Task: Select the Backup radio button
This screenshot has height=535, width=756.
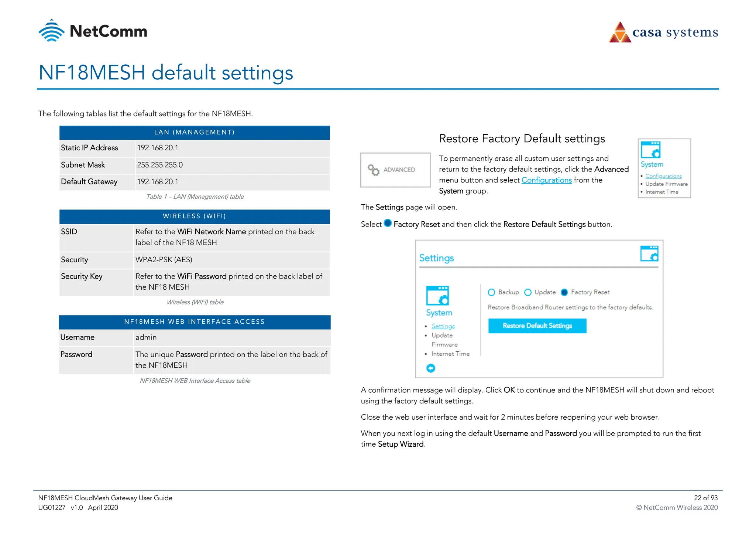Action: click(491, 293)
